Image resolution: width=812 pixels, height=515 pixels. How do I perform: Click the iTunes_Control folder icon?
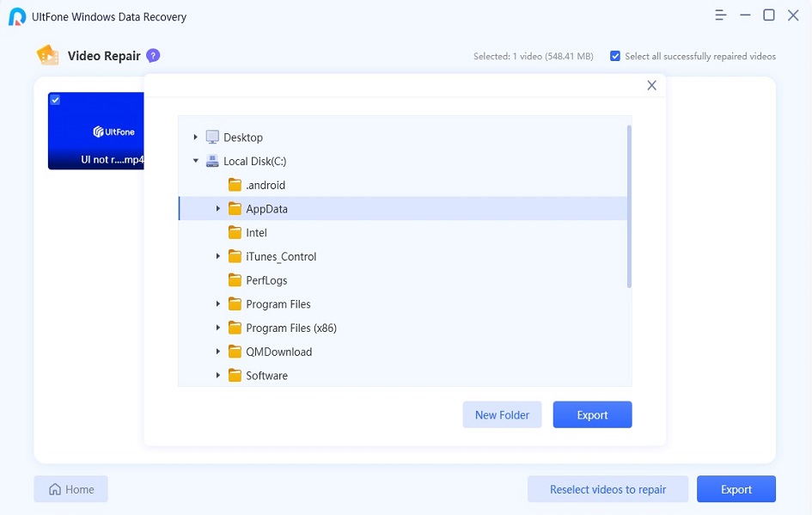(235, 256)
